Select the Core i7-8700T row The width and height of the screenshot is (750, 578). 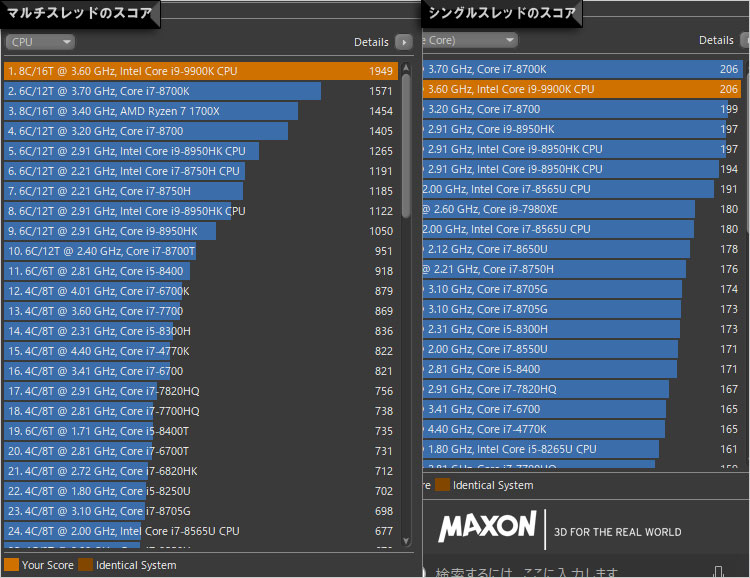click(x=201, y=251)
